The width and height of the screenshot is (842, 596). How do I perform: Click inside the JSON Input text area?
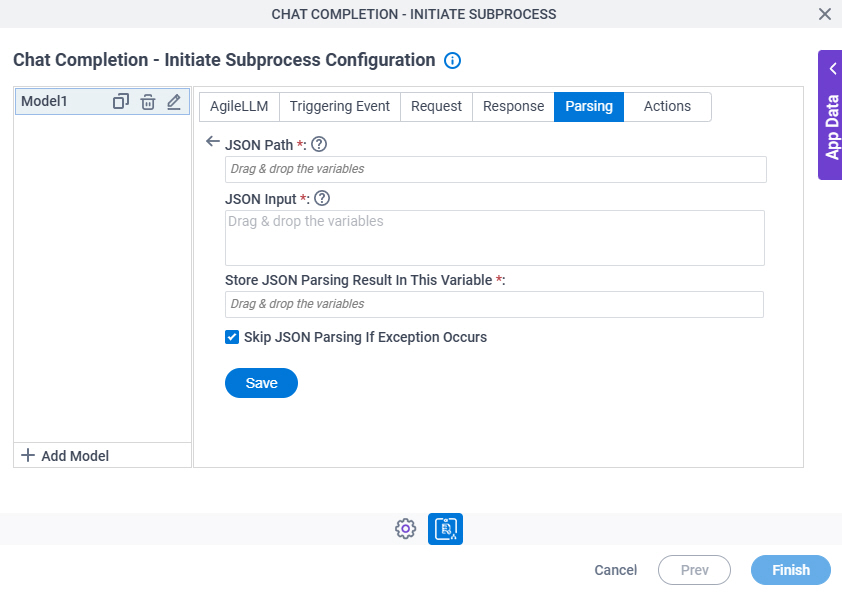495,238
